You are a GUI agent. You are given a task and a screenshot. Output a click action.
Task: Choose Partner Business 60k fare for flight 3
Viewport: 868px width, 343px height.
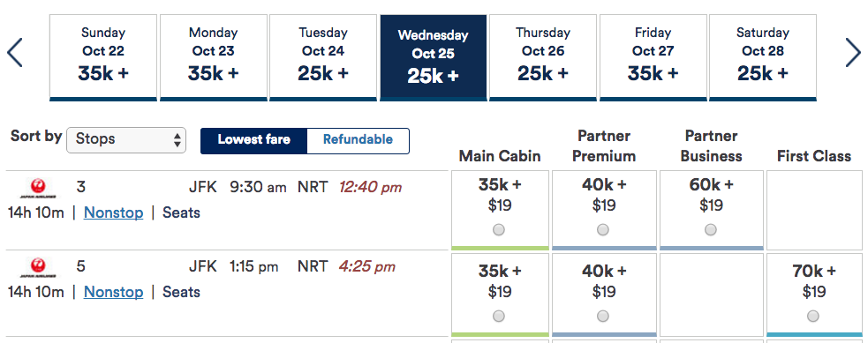coord(710,230)
